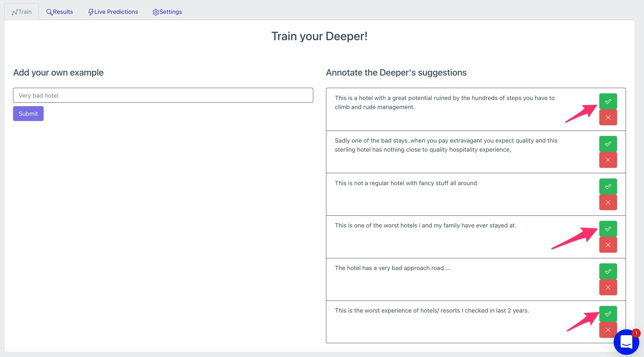Go to the Settings tab
Viewport: 644px width, 357px height.
click(167, 12)
